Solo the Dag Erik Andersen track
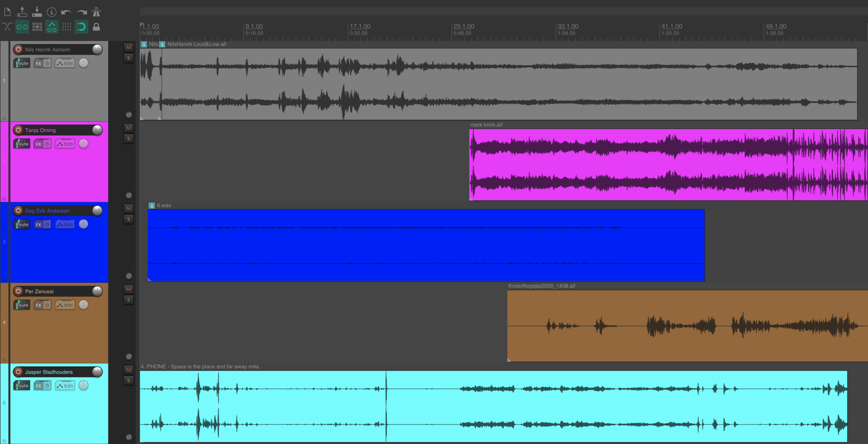Image resolution: width=868 pixels, height=444 pixels. pyautogui.click(x=128, y=219)
